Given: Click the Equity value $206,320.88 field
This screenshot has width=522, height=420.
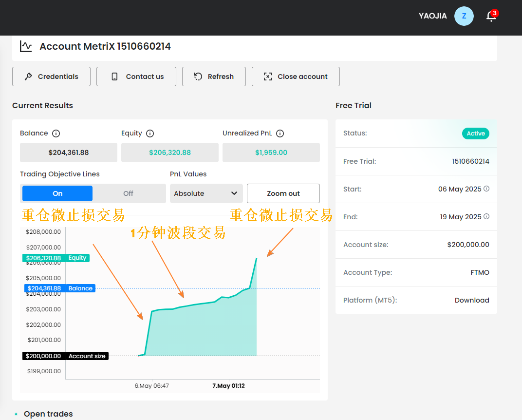Looking at the screenshot, I should pyautogui.click(x=170, y=153).
